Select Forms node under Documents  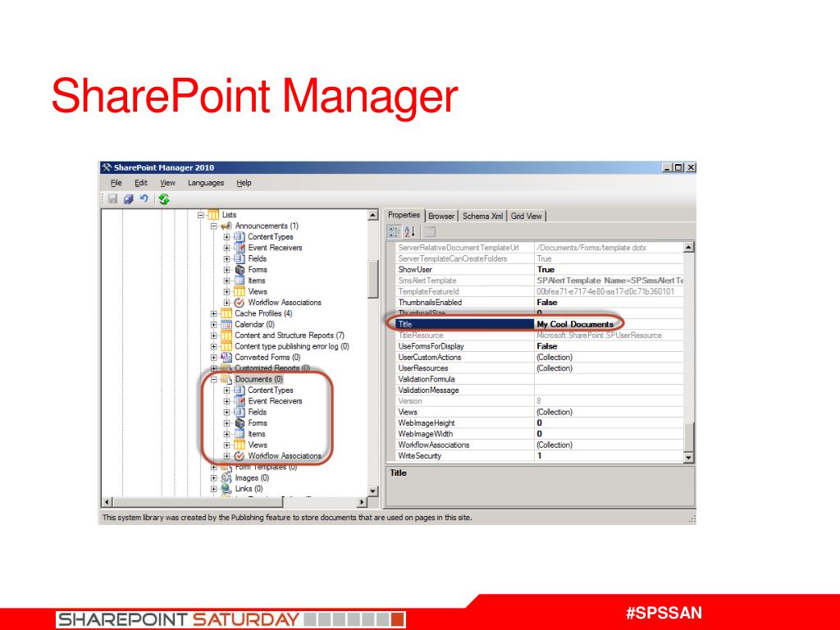click(257, 423)
